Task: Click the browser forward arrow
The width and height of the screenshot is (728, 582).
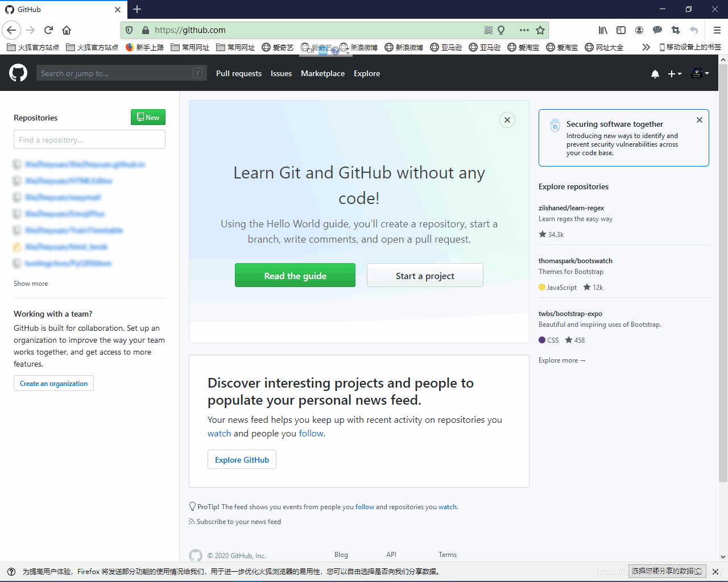Action: tap(31, 30)
